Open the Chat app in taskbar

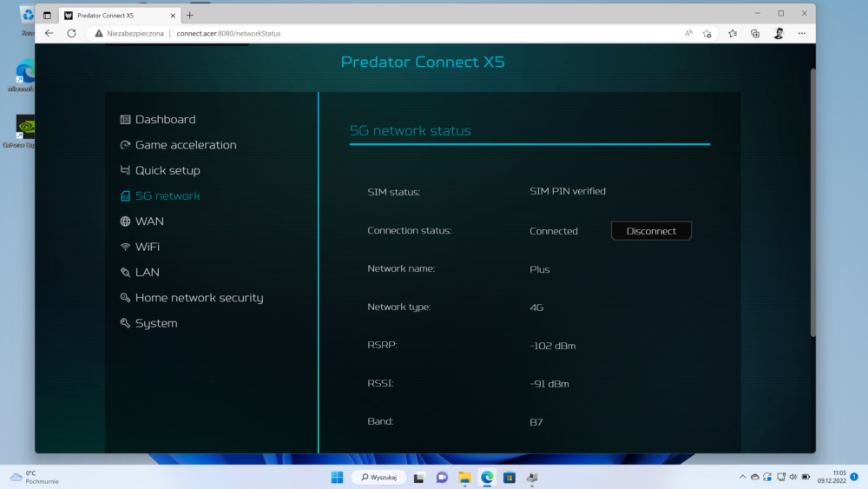coord(442,477)
